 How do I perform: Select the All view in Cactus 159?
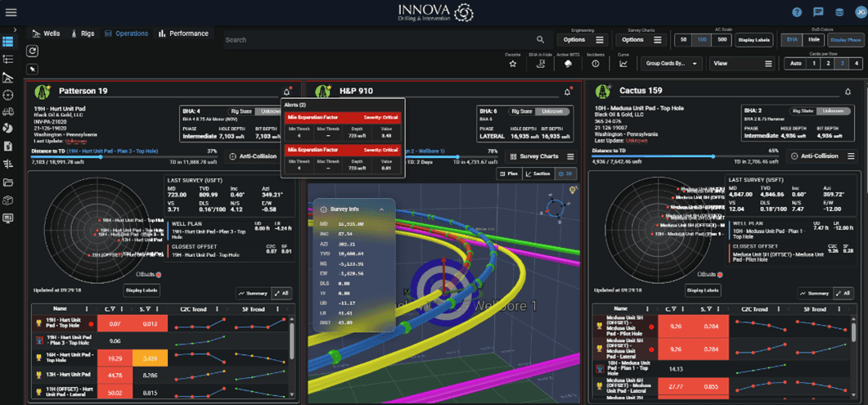(x=842, y=293)
